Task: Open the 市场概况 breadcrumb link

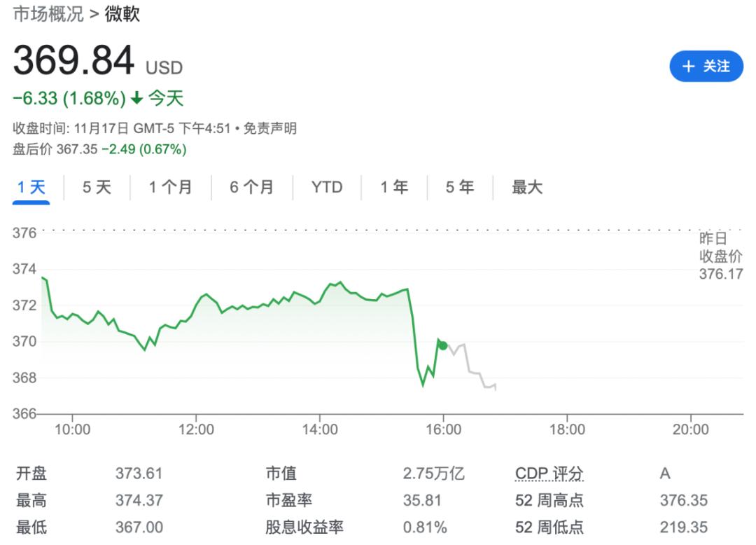Action: (x=48, y=14)
